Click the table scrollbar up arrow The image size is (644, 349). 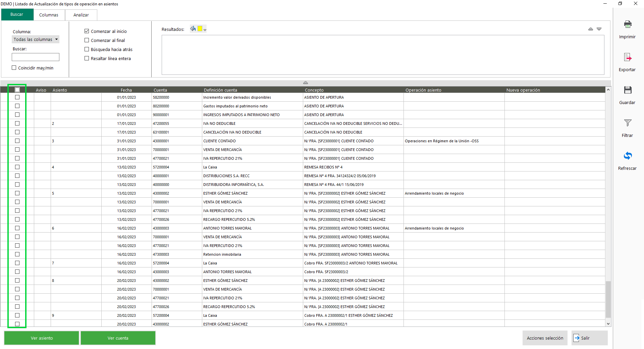tap(608, 90)
